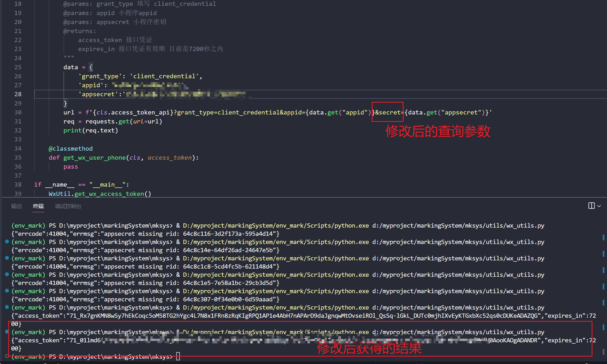607x364 pixels.
Task: Open the 调试控制台 tab
Action: [68, 206]
